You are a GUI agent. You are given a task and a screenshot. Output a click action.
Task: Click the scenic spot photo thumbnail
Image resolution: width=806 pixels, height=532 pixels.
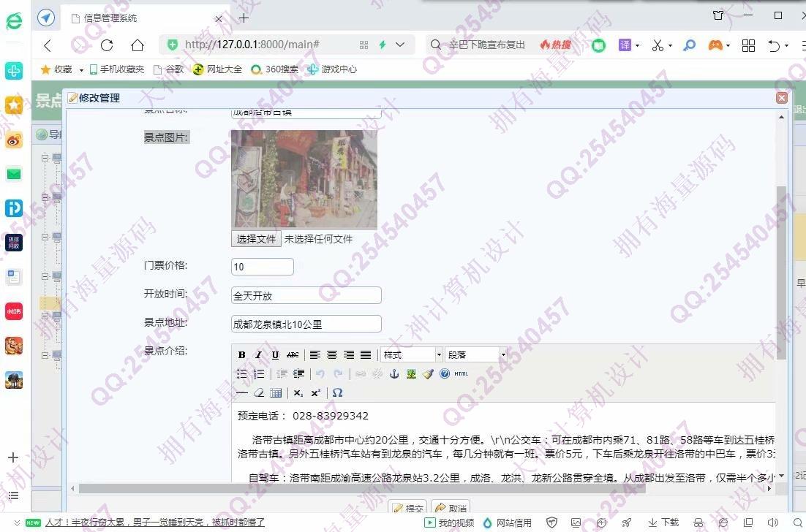coord(304,179)
